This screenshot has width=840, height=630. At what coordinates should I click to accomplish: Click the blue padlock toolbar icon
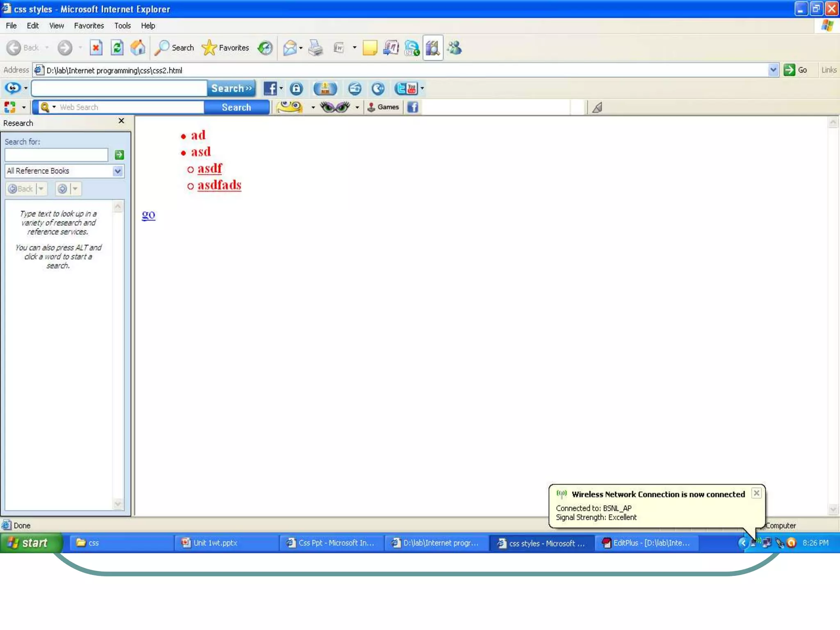pos(296,88)
